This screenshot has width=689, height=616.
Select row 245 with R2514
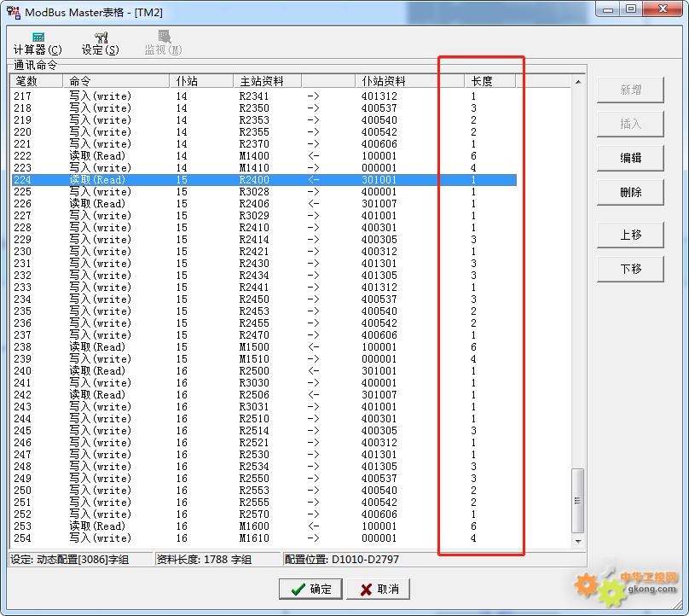coord(263,431)
